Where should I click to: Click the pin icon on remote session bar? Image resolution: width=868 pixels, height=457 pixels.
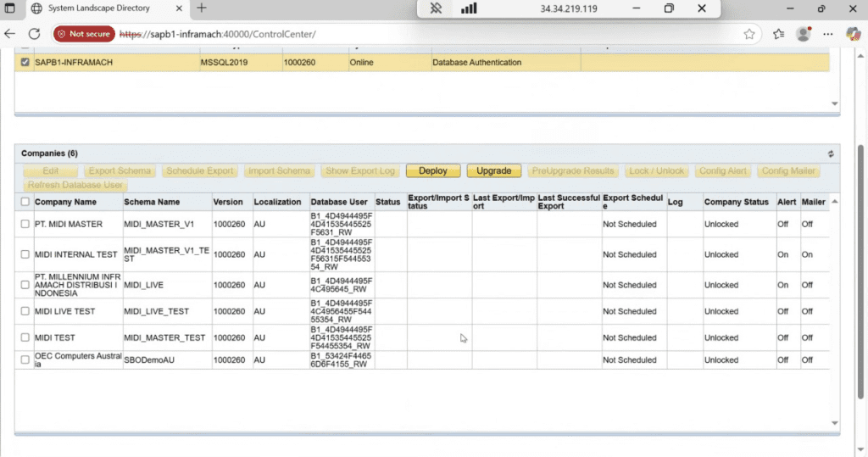[x=437, y=8]
